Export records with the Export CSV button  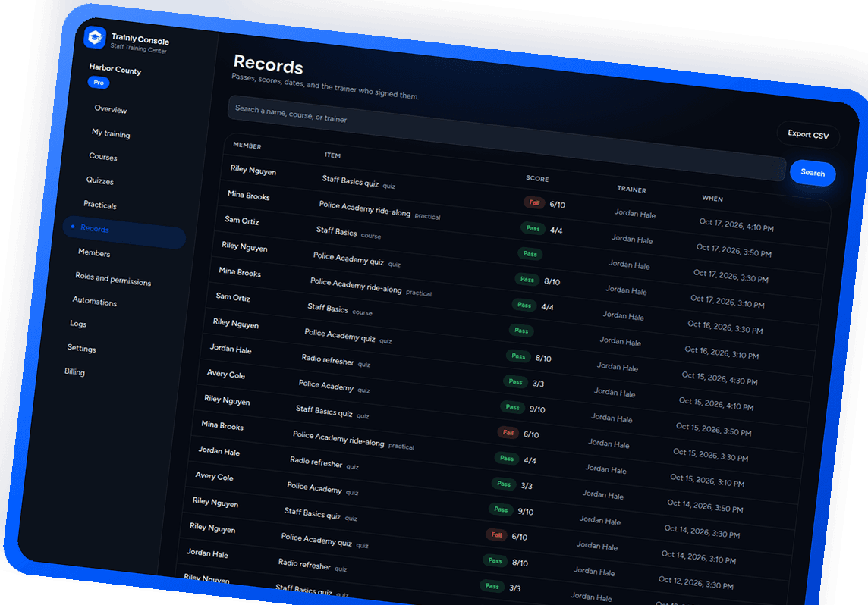click(x=808, y=134)
